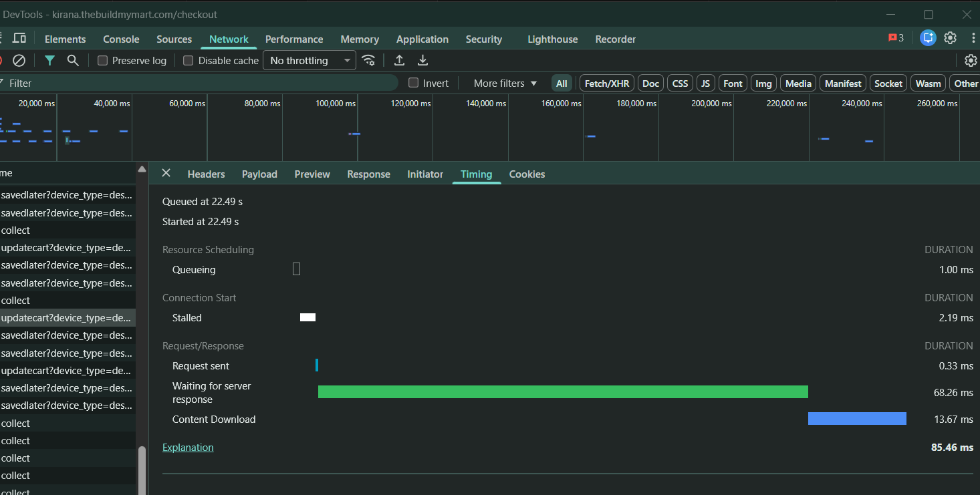The width and height of the screenshot is (980, 495).
Task: Check the Invert filter checkbox
Action: (x=413, y=83)
